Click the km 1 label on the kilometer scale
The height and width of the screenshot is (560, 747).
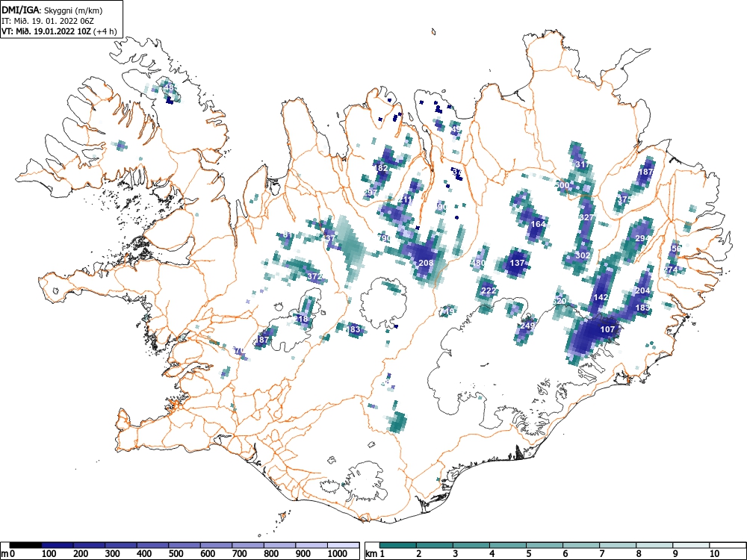pyautogui.click(x=375, y=554)
